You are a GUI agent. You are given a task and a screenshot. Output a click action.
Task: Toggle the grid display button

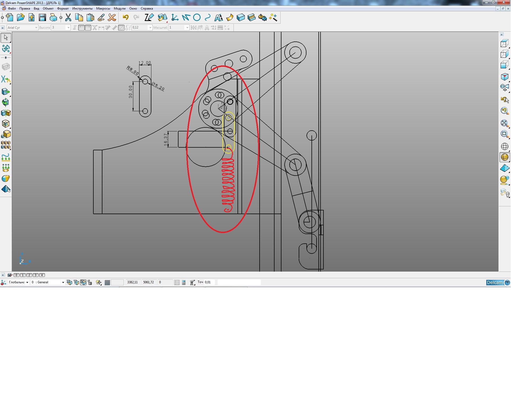point(107,282)
